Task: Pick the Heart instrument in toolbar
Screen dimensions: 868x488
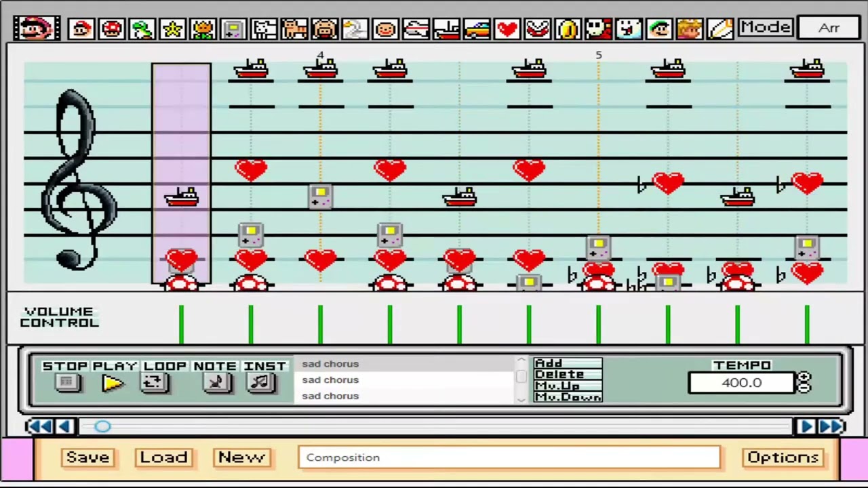Action: point(507,28)
